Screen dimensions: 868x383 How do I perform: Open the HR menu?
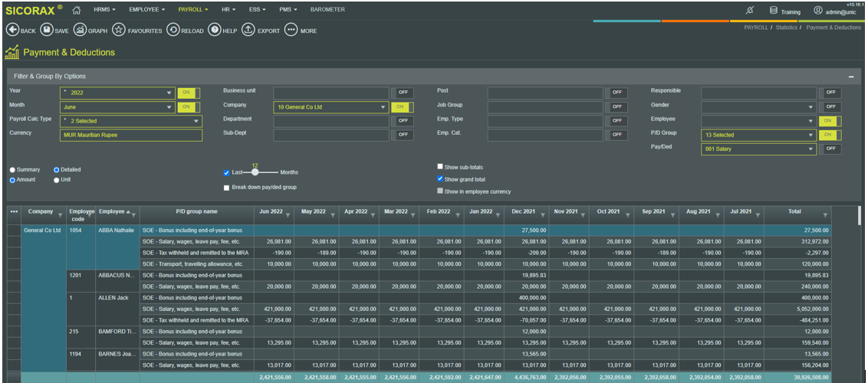(229, 10)
